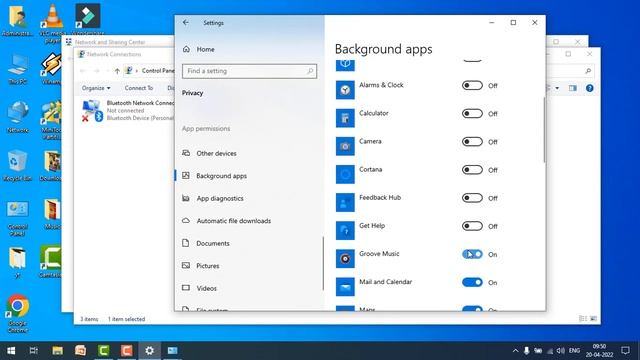Open Windows Start menu

tap(11, 351)
